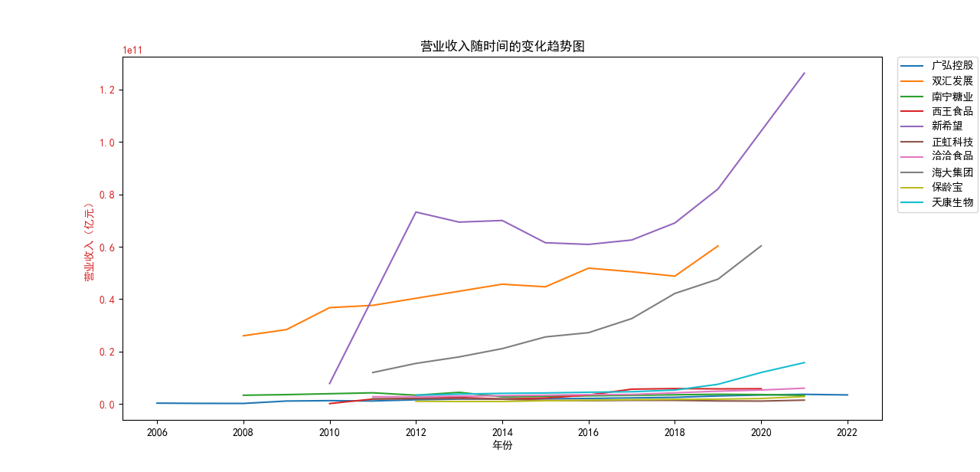Click the 西王食品 legend label
The image size is (980, 472).
[x=952, y=111]
